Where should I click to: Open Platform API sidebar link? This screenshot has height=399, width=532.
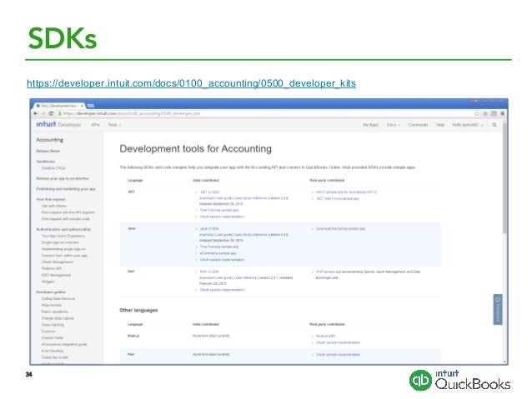point(51,268)
